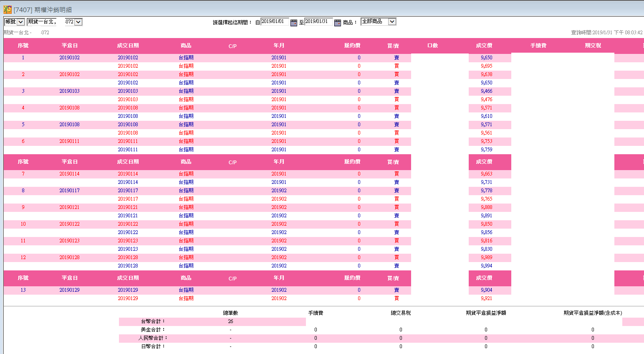The width and height of the screenshot is (644, 354).
Task: Select the price cell 9,778
Action: click(x=486, y=191)
